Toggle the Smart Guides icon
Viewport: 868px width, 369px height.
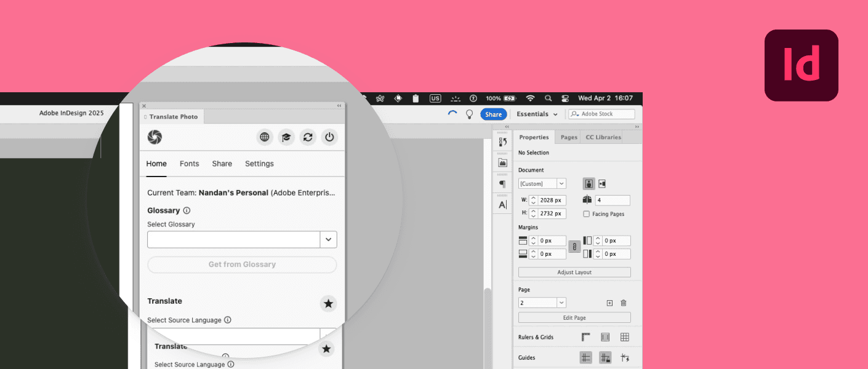[625, 357]
